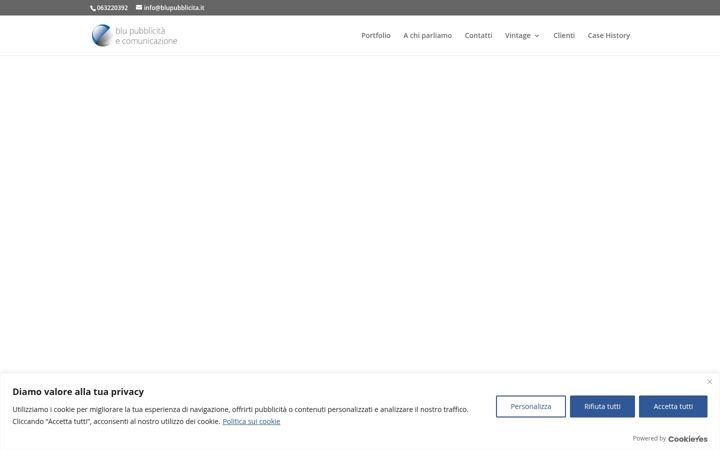Click the envelope icon before the email address
Image resolution: width=720 pixels, height=450 pixels.
point(139,7)
